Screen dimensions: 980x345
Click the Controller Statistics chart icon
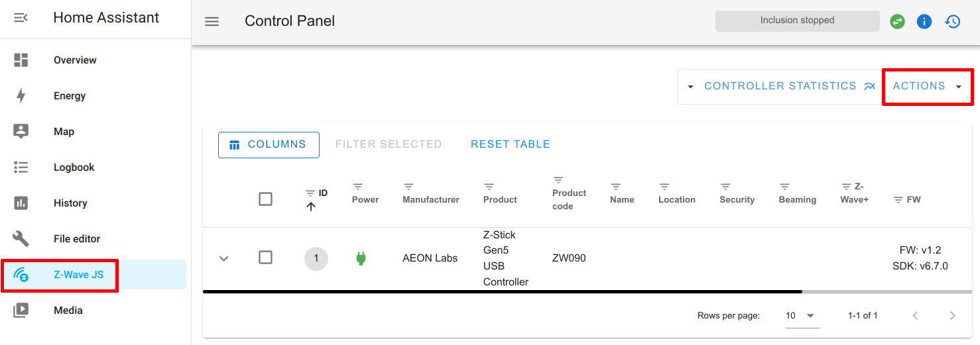(x=869, y=86)
